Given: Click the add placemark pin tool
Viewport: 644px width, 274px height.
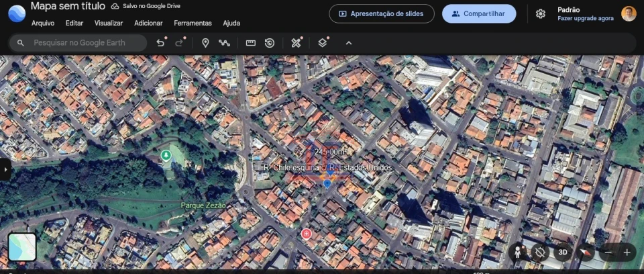Looking at the screenshot, I should click(205, 43).
